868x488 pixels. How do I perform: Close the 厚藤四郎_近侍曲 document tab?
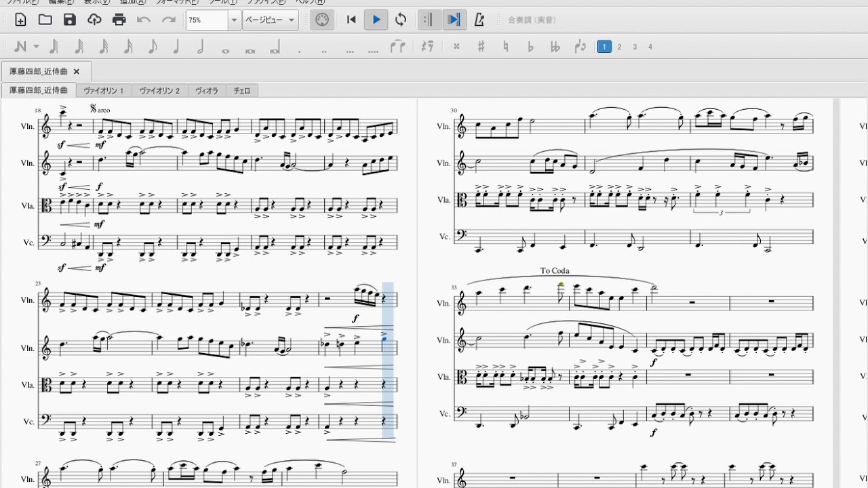coord(77,71)
